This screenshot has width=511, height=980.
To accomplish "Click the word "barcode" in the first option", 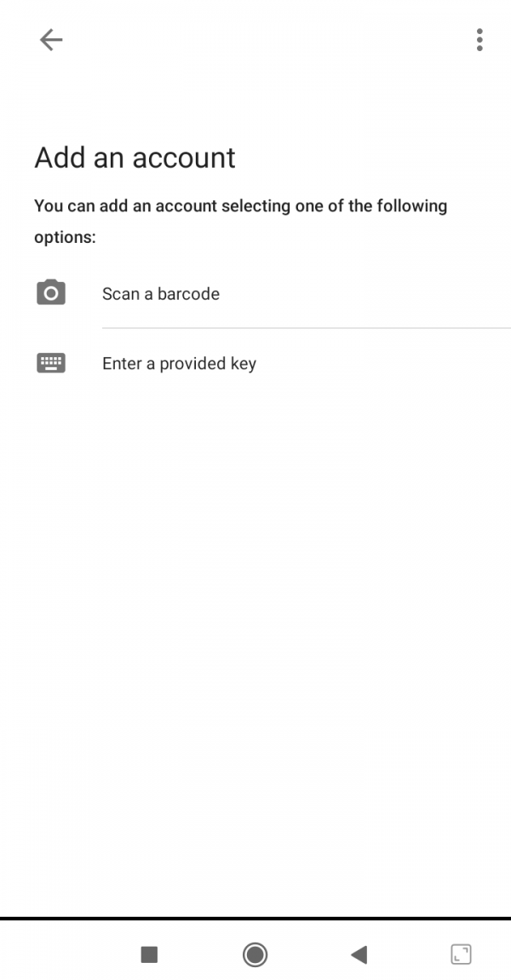I will click(188, 294).
